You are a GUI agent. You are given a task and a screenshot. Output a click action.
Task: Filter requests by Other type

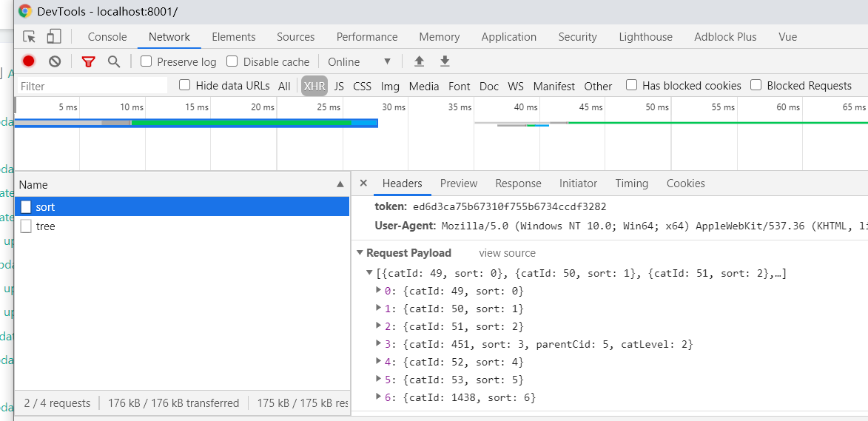(x=599, y=87)
